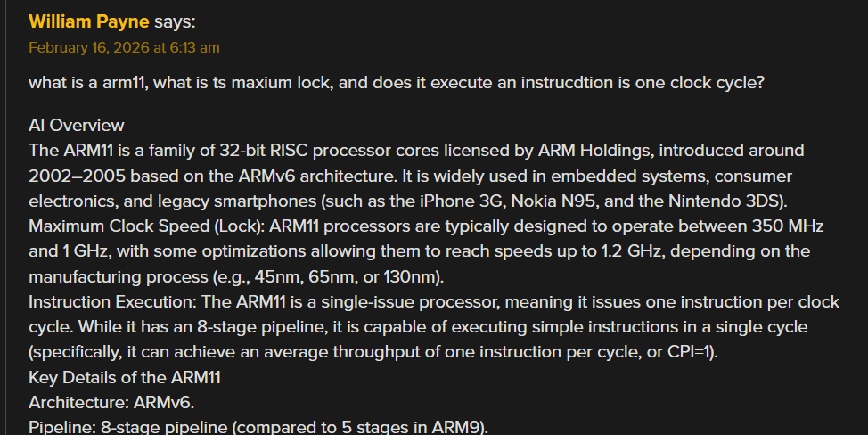Click the "AI Overview" heading text

click(x=77, y=125)
